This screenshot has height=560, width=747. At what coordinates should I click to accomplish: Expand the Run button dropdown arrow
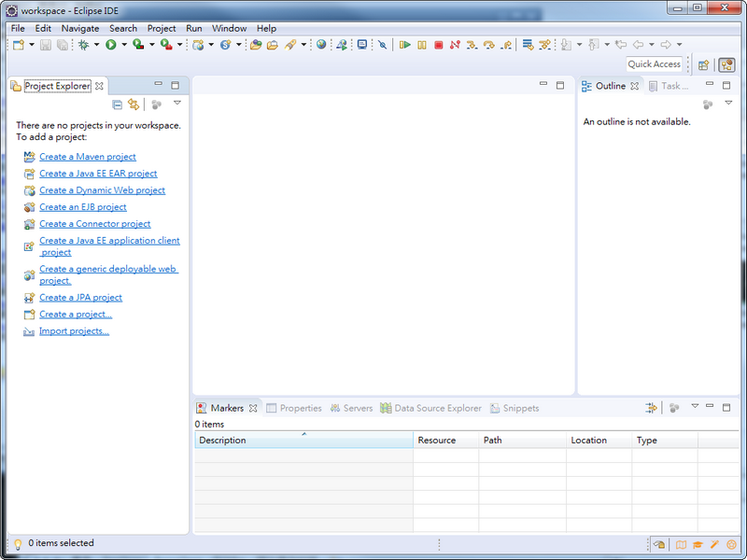pyautogui.click(x=122, y=45)
